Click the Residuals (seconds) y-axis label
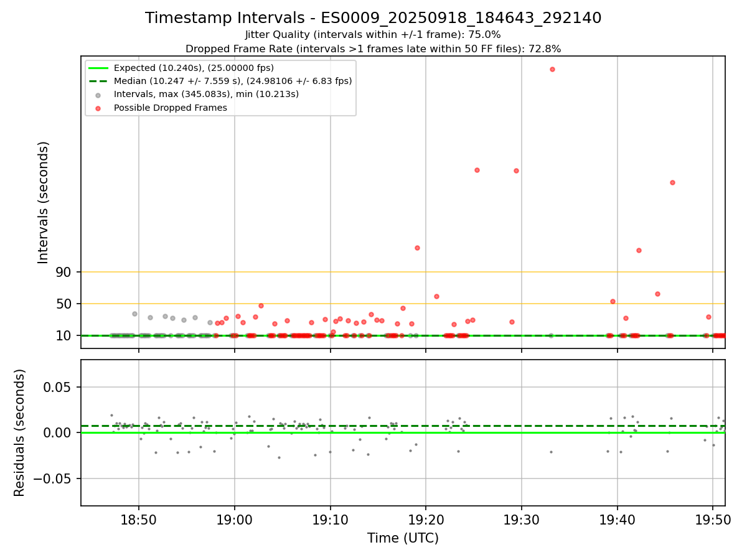Viewport: 747px width, 560px height. tap(20, 432)
